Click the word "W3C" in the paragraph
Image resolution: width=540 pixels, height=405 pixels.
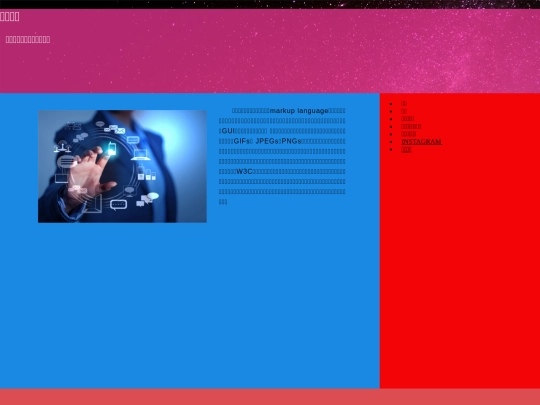click(245, 172)
